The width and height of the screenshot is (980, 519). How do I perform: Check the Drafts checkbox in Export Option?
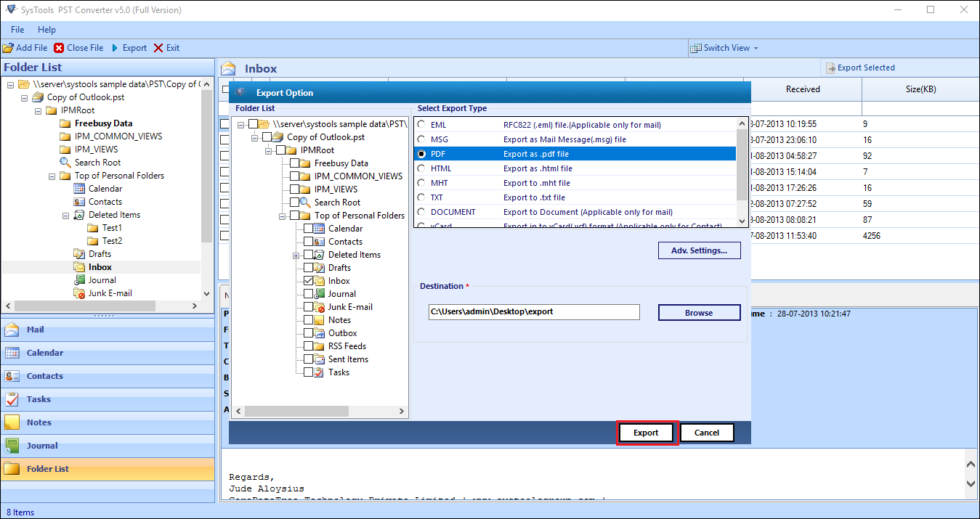click(x=309, y=268)
